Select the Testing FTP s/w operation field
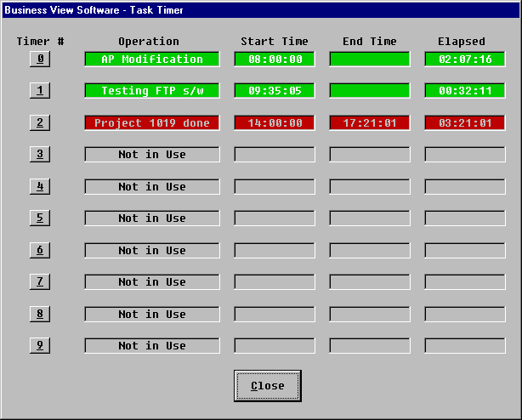This screenshot has height=420, width=522. (x=152, y=91)
